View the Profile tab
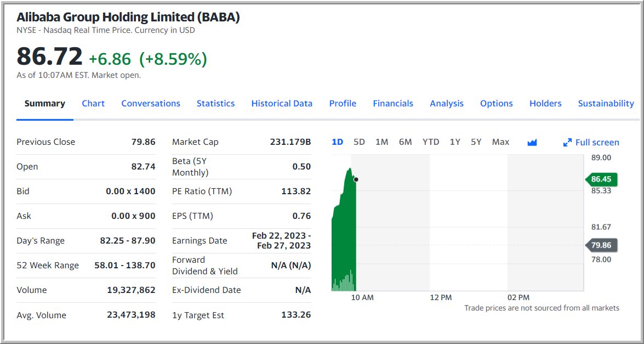 [x=343, y=104]
